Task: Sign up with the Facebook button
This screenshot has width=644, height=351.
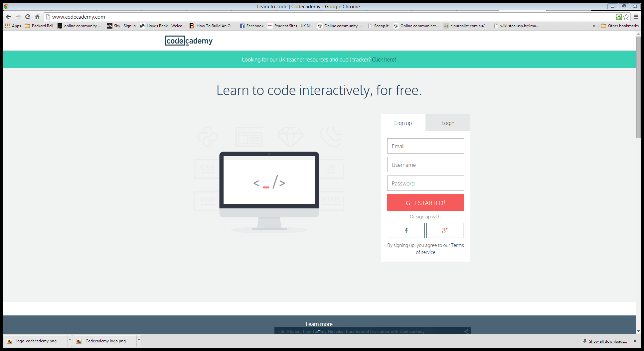Action: 406,230
